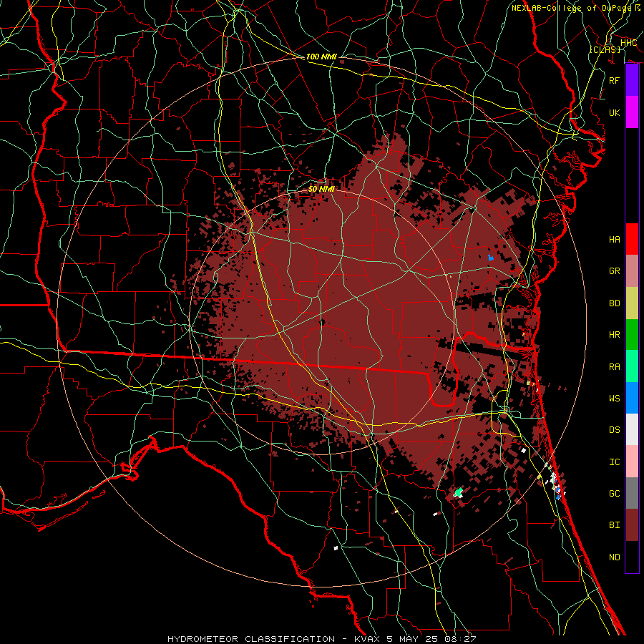Click the 'GR' legend label
The height and width of the screenshot is (644, 644).
coord(615,271)
